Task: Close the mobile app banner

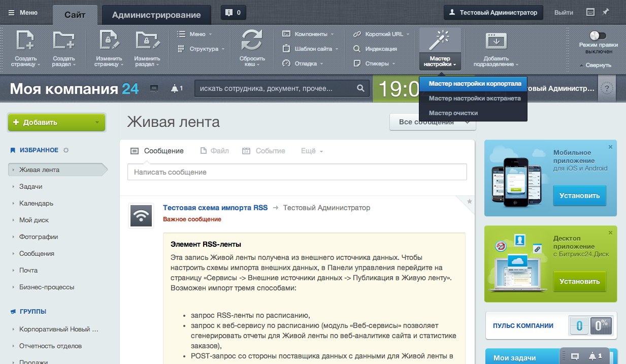Action: pyautogui.click(x=610, y=147)
